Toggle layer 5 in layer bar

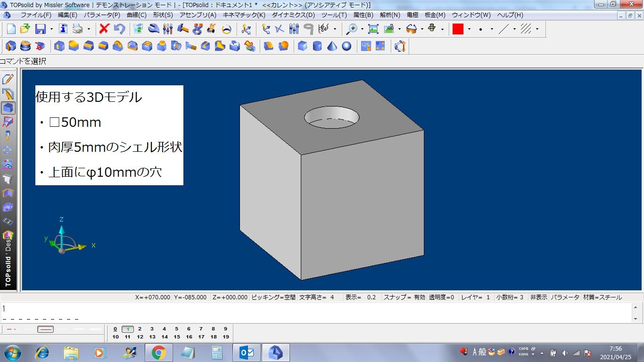(x=176, y=329)
